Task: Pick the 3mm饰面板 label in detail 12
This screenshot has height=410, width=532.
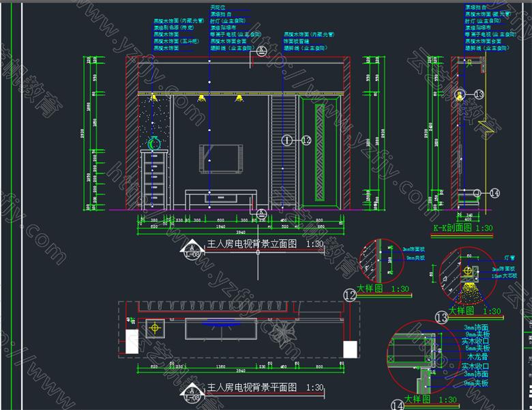Action: (x=413, y=249)
